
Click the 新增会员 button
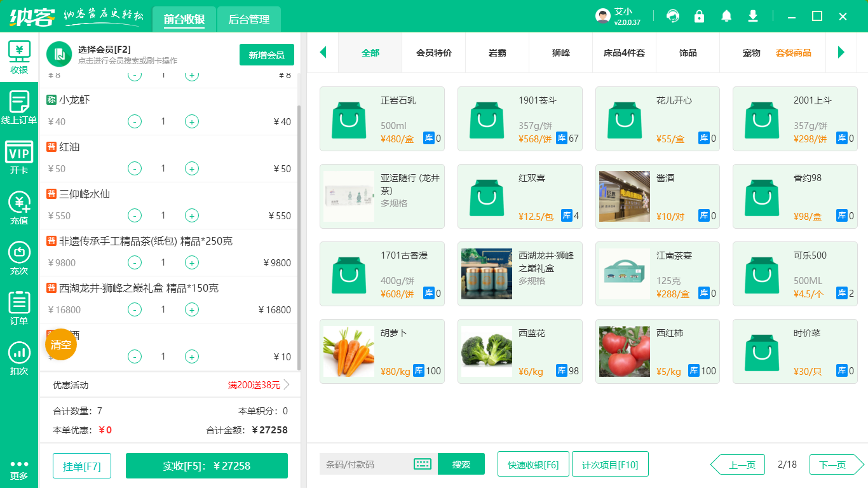pos(266,55)
